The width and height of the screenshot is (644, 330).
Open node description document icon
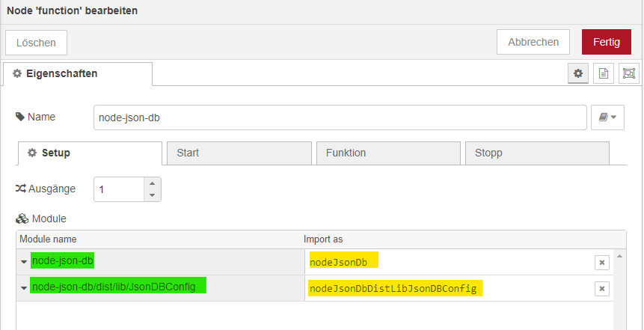[x=604, y=73]
